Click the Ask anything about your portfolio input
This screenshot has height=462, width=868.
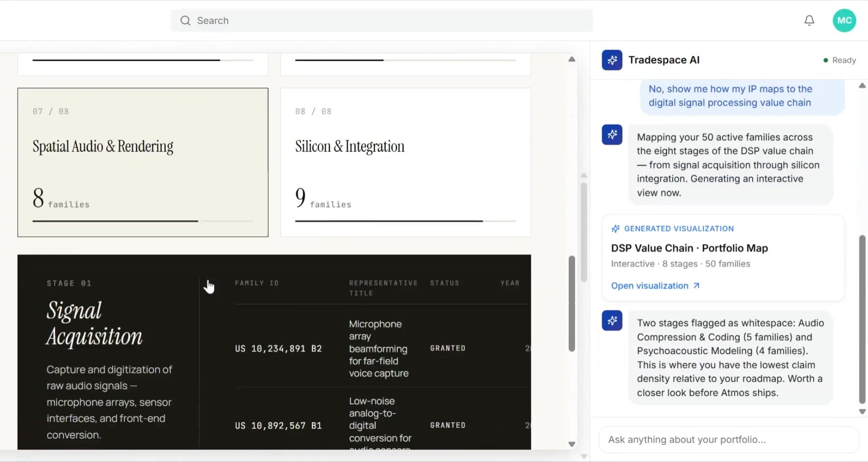click(x=729, y=439)
